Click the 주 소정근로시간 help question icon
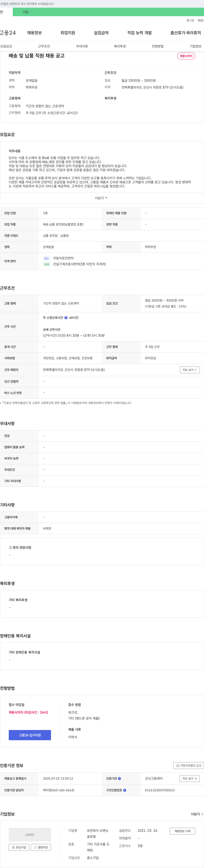This screenshot has width=204, height=868. coord(66,318)
